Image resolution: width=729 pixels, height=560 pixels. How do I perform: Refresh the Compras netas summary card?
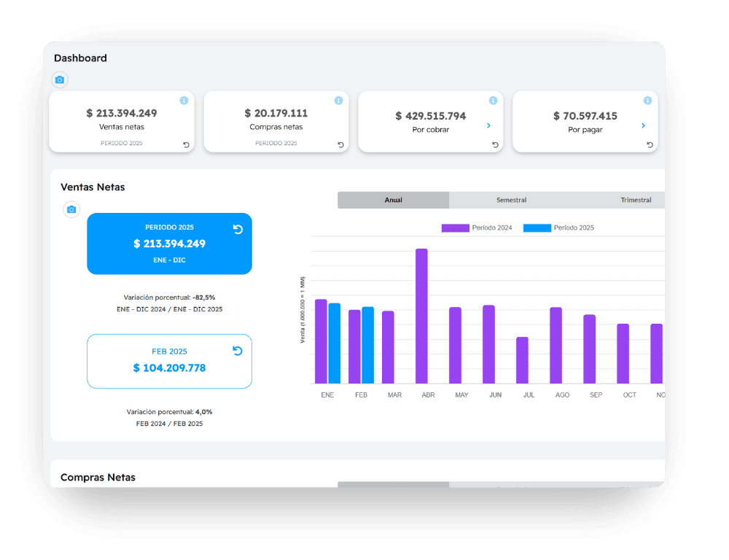(340, 145)
